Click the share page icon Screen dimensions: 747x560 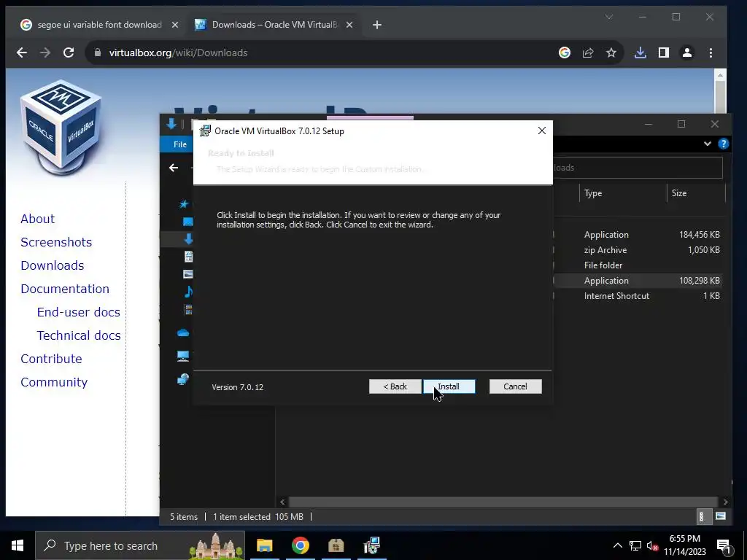[588, 52]
